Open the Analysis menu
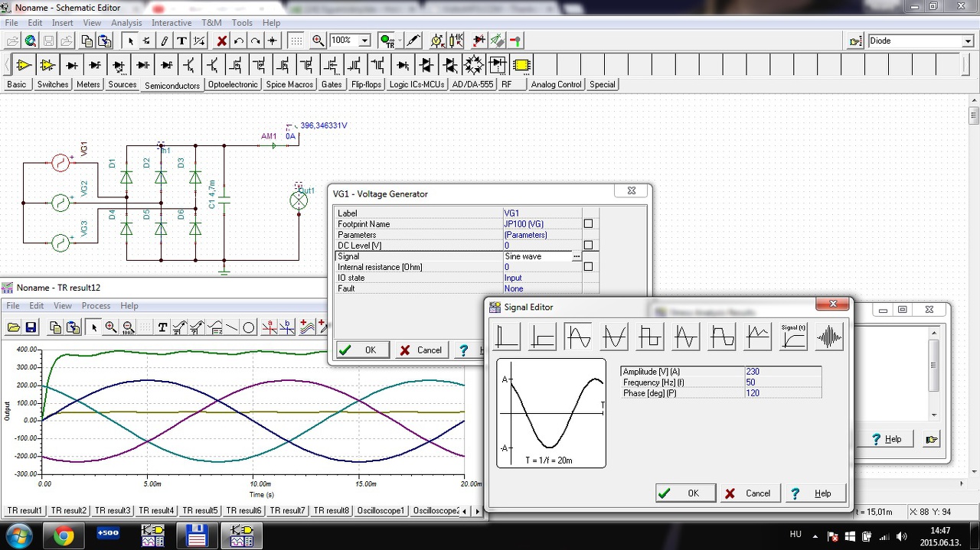The image size is (980, 550). 126,23
